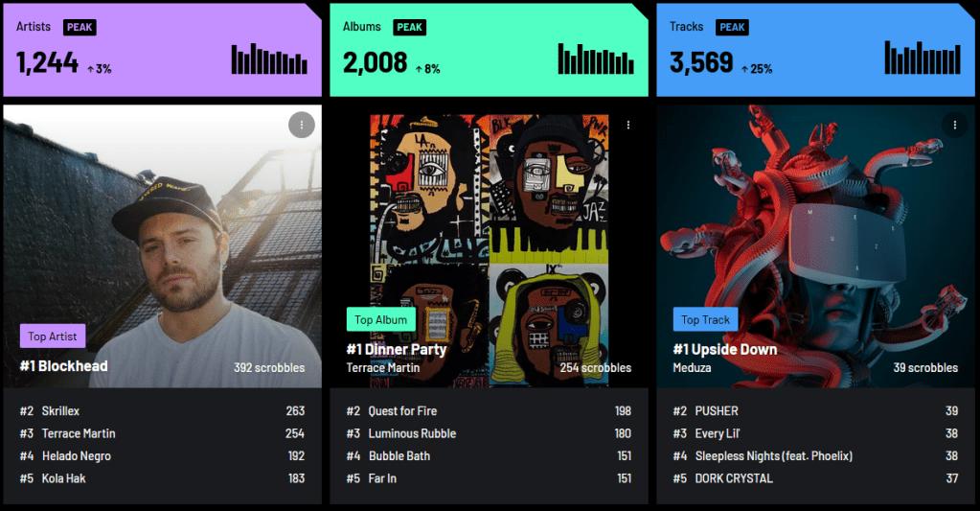
Task: Open the Top Track card options menu
Action: 954,125
